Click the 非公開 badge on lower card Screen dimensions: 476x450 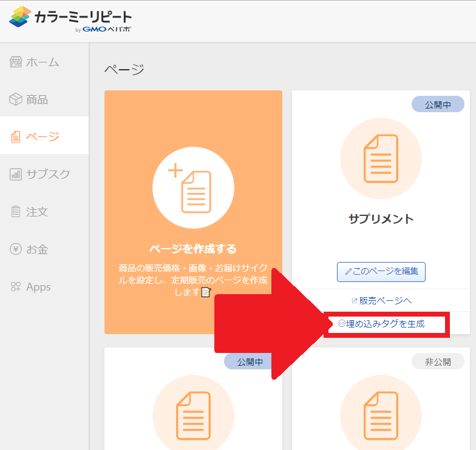click(438, 361)
